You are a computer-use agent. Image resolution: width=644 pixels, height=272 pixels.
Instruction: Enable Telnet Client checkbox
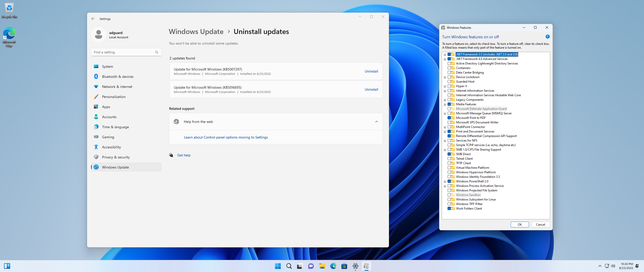tap(449, 159)
